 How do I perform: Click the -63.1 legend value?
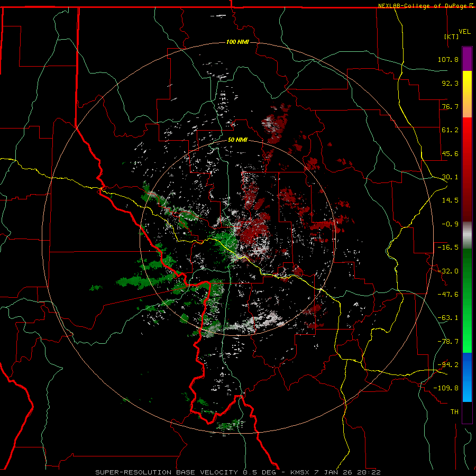pyautogui.click(x=448, y=318)
